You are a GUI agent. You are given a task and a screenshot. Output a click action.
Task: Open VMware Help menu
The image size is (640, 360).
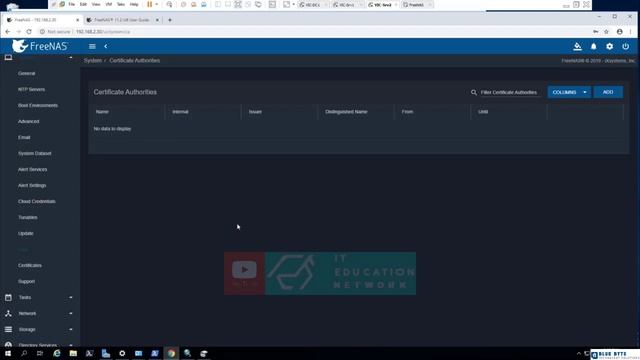pyautogui.click(x=134, y=4)
